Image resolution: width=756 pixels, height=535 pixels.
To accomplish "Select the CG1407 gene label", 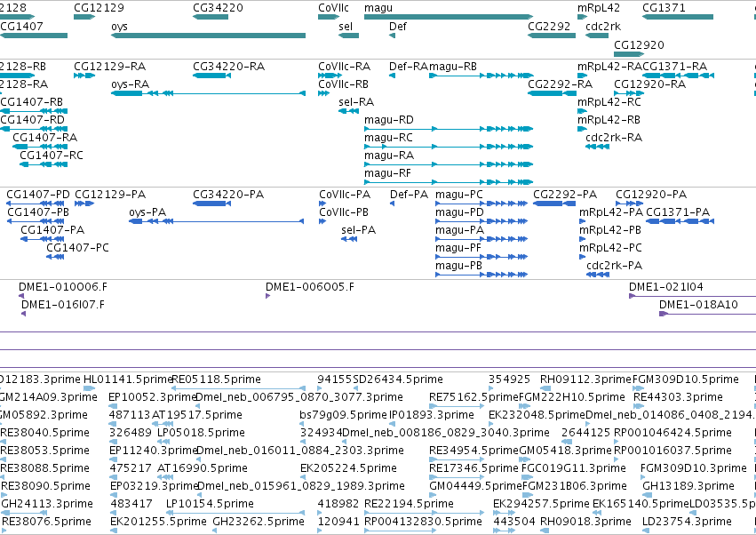I will tap(21, 26).
